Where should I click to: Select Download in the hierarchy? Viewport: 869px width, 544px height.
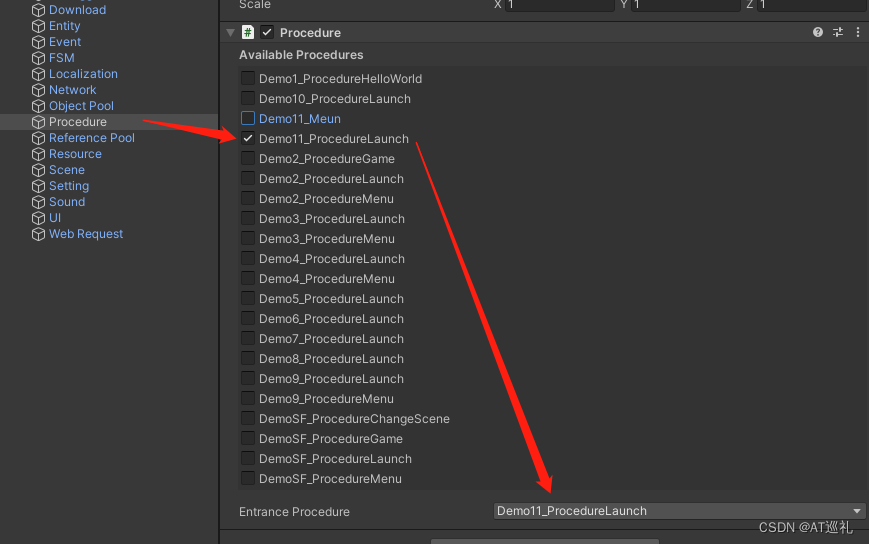pos(78,10)
